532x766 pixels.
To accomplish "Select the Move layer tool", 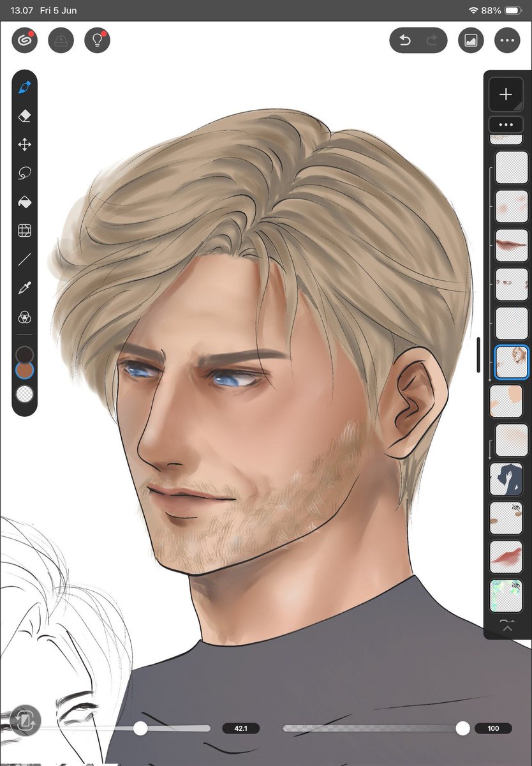I will [25, 145].
